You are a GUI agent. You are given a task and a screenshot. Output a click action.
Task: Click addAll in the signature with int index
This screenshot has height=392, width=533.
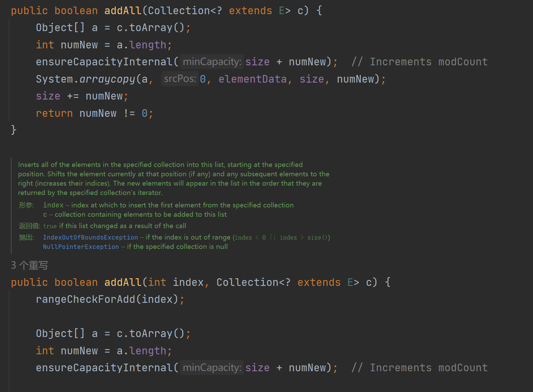[123, 282]
